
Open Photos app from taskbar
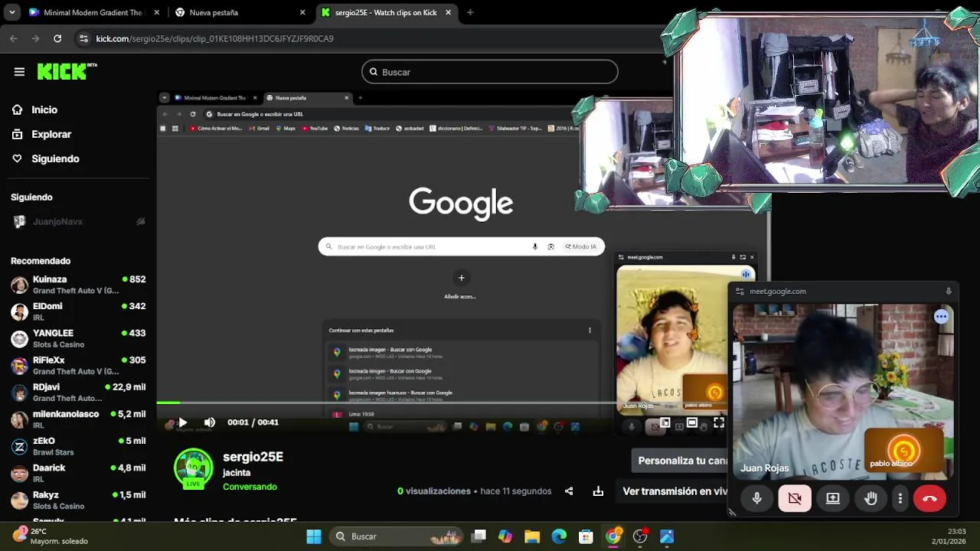pyautogui.click(x=667, y=536)
